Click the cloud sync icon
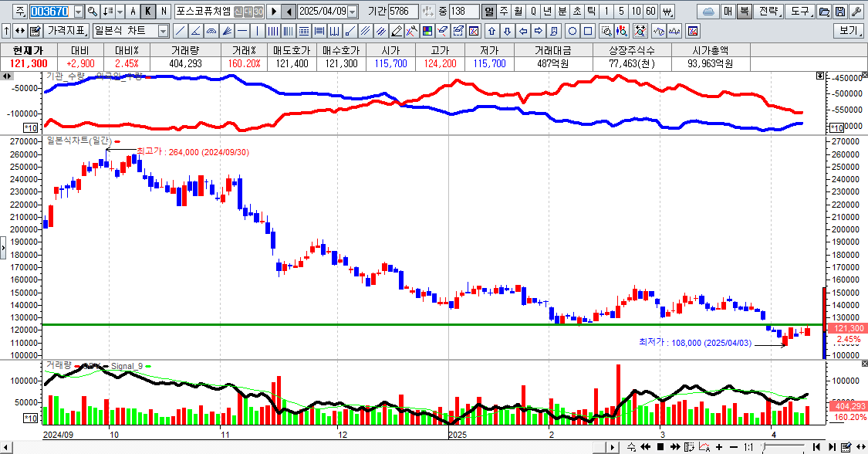The image size is (868, 454). click(708, 11)
